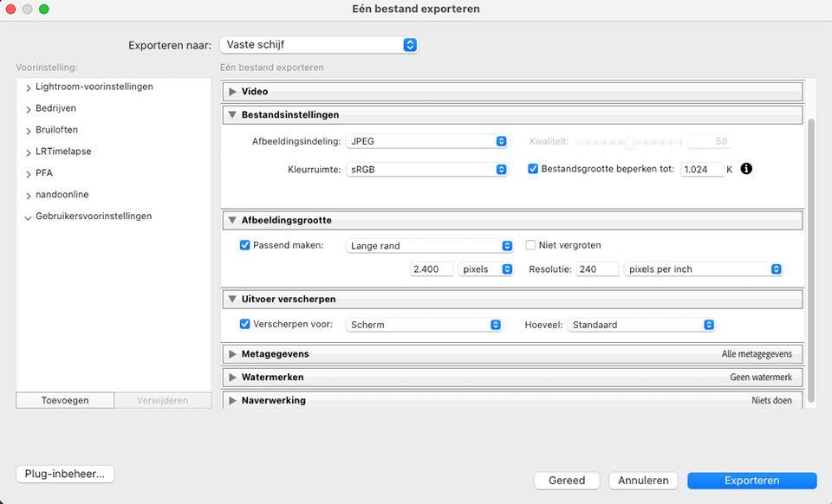Close the export dialog window

click(10, 9)
